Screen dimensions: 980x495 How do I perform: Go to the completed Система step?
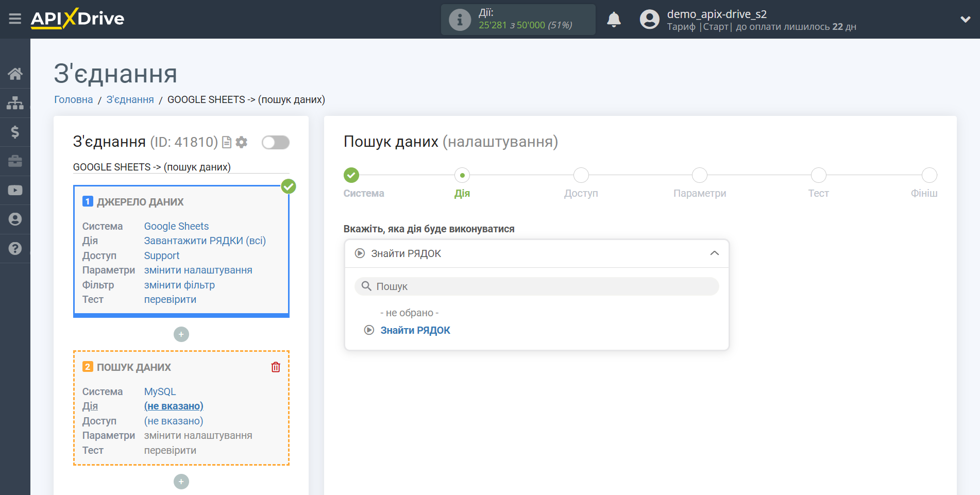[351, 175]
